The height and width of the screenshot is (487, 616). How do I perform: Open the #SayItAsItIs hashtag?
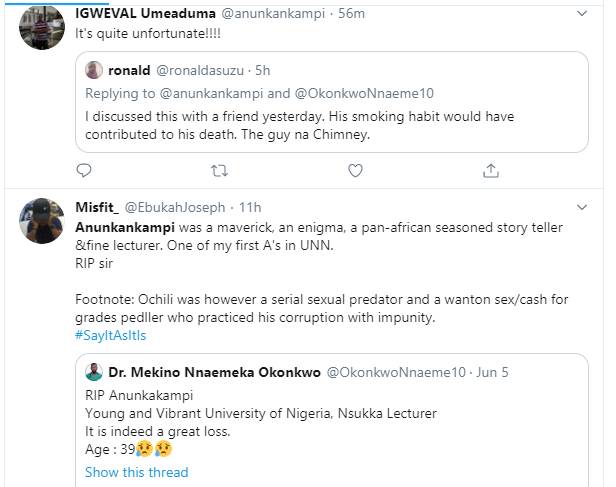tap(116, 334)
